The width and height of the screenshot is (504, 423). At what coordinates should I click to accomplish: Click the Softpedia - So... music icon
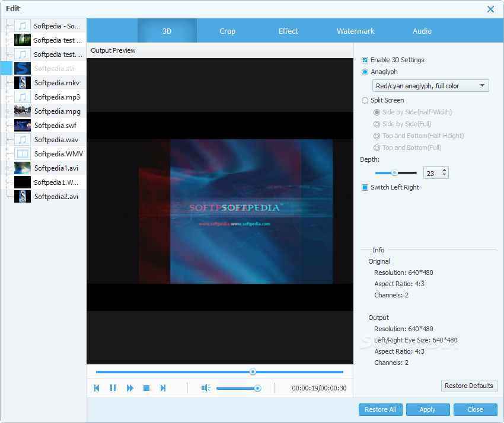(23, 26)
